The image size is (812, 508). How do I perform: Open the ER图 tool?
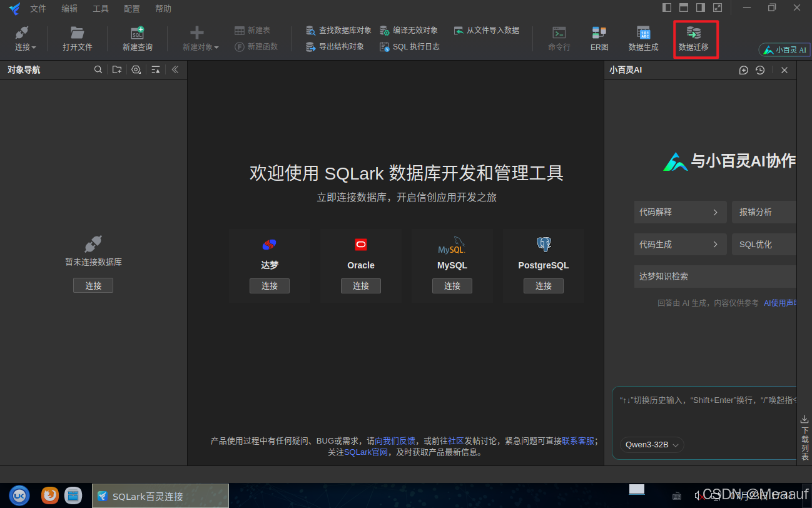(x=599, y=39)
